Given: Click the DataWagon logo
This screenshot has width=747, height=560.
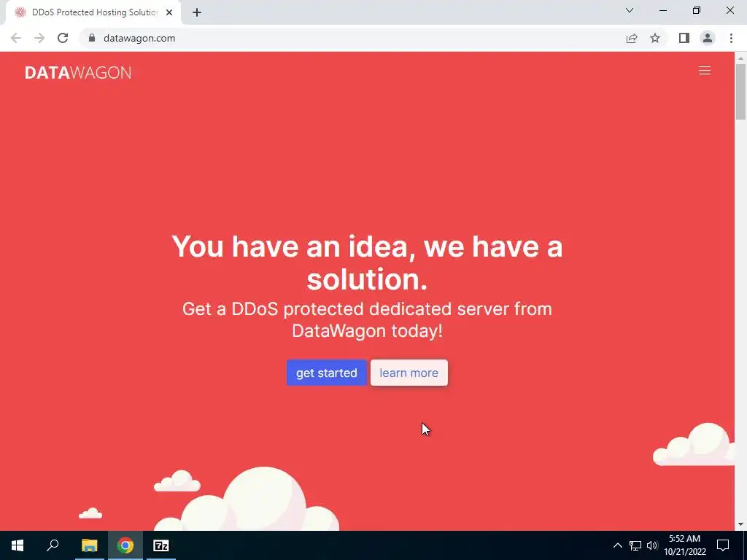Looking at the screenshot, I should coord(78,72).
